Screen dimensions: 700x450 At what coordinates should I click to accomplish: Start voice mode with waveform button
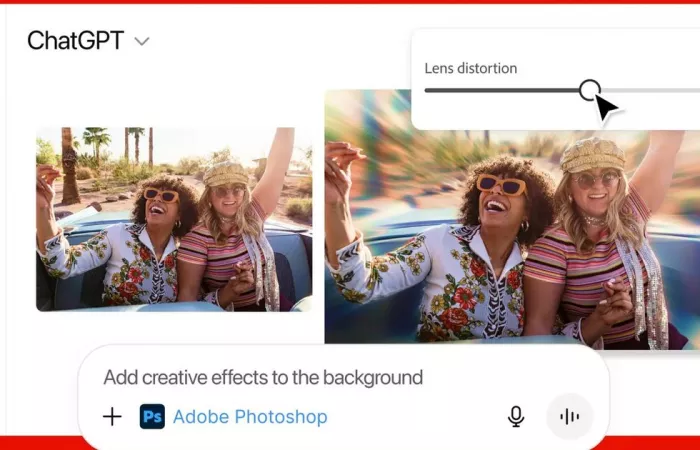tap(570, 417)
